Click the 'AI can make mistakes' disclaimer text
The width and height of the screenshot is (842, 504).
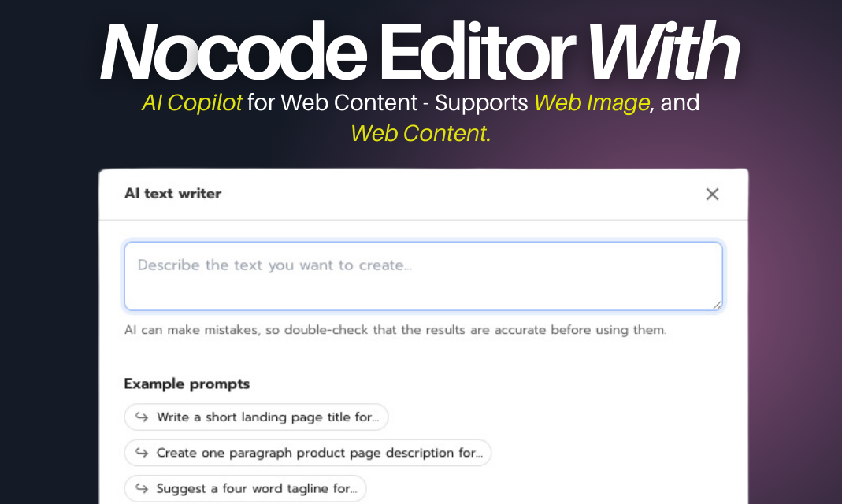(395, 329)
